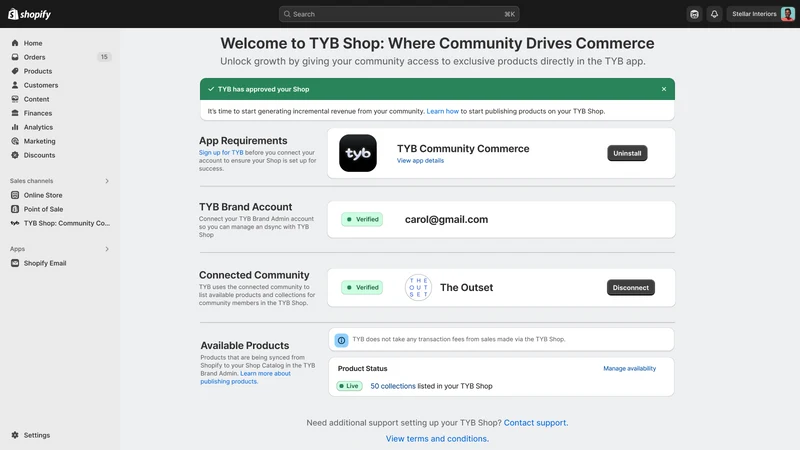Click the Online Store icon
Image resolution: width=800 pixels, height=450 pixels.
click(x=15, y=195)
